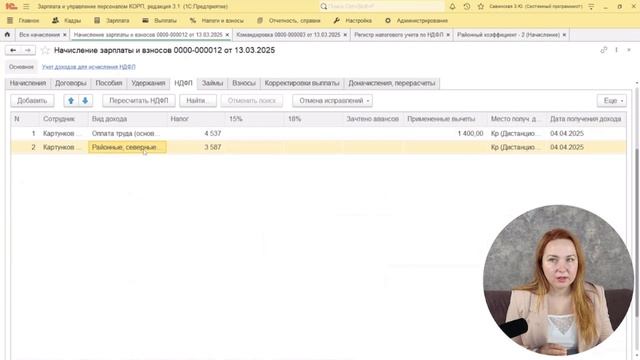This screenshot has width=640, height=360.
Task: Click applied deductions value 1 400,00
Action: click(470, 133)
